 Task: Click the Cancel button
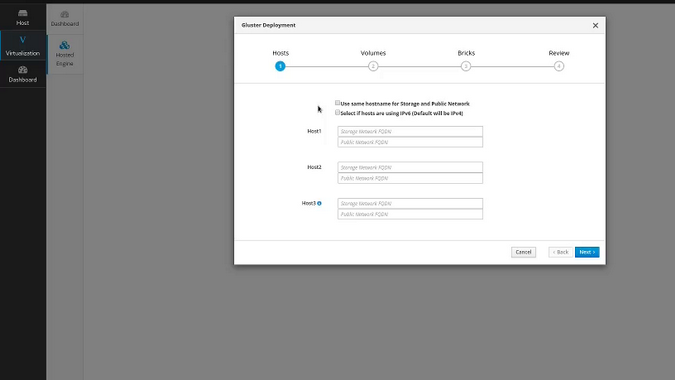[523, 252]
